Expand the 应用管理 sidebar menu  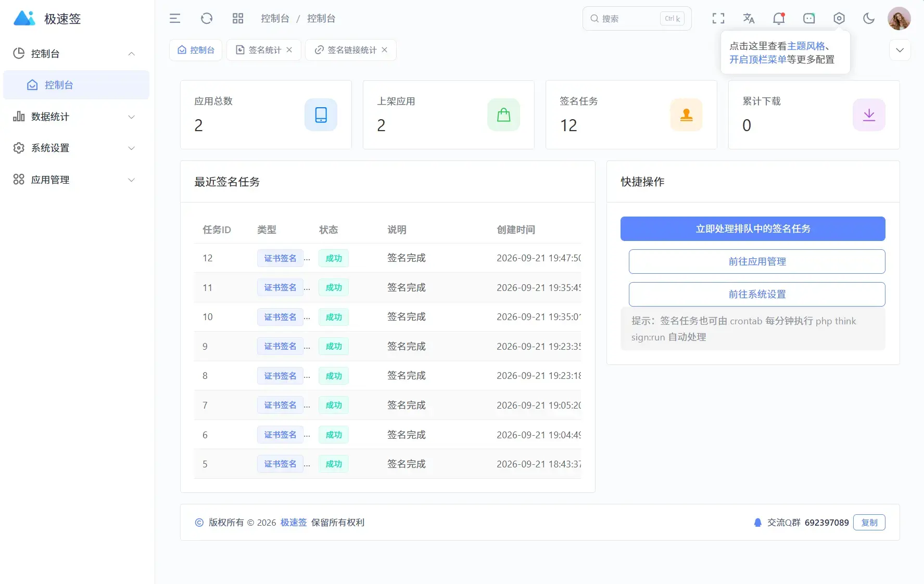[76, 180]
